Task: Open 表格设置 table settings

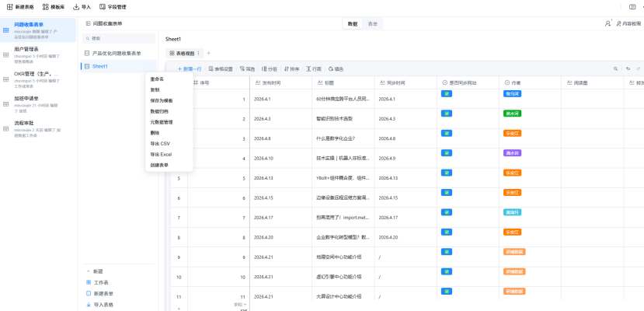Action: pyautogui.click(x=221, y=69)
